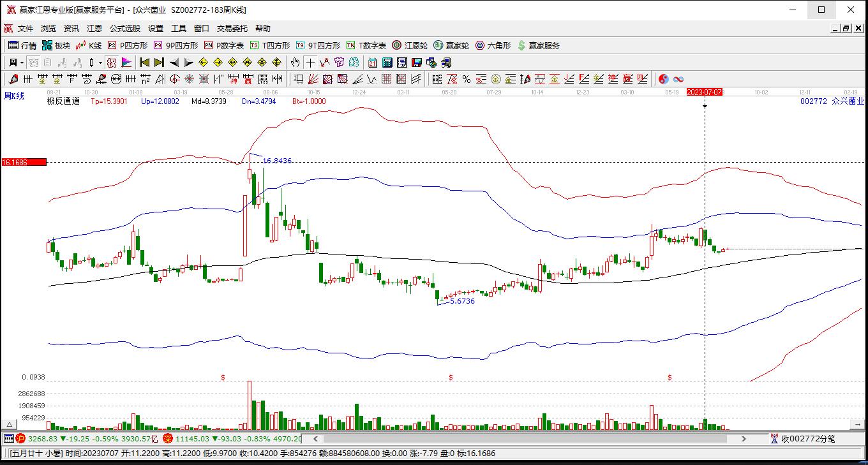
Task: Click scroll-left arrow on horizontal scrollbar
Action: tap(315, 439)
